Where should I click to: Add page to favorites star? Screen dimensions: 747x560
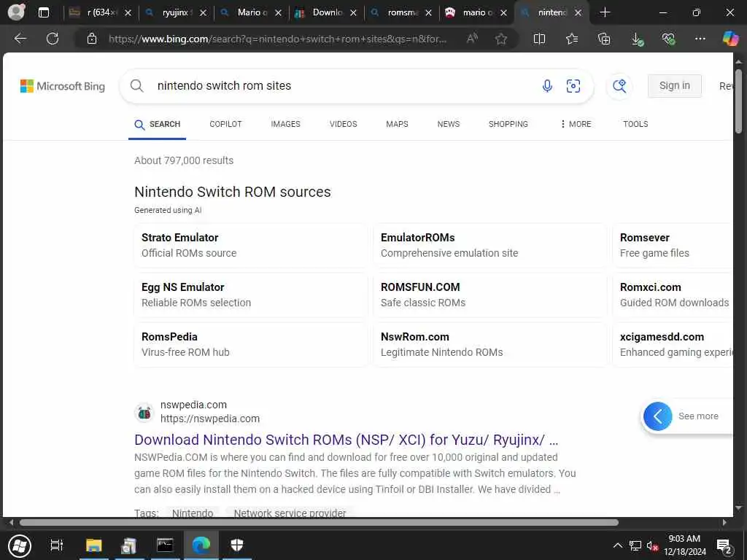tap(500, 39)
